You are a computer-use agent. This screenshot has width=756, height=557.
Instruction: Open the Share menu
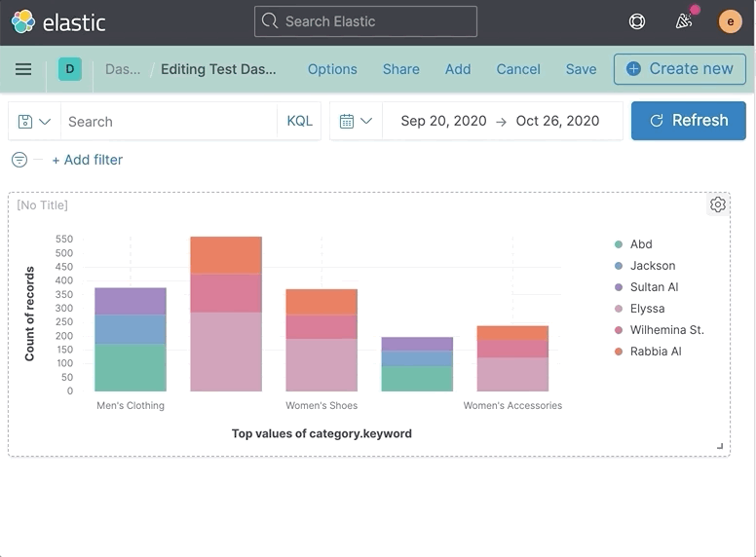point(400,69)
